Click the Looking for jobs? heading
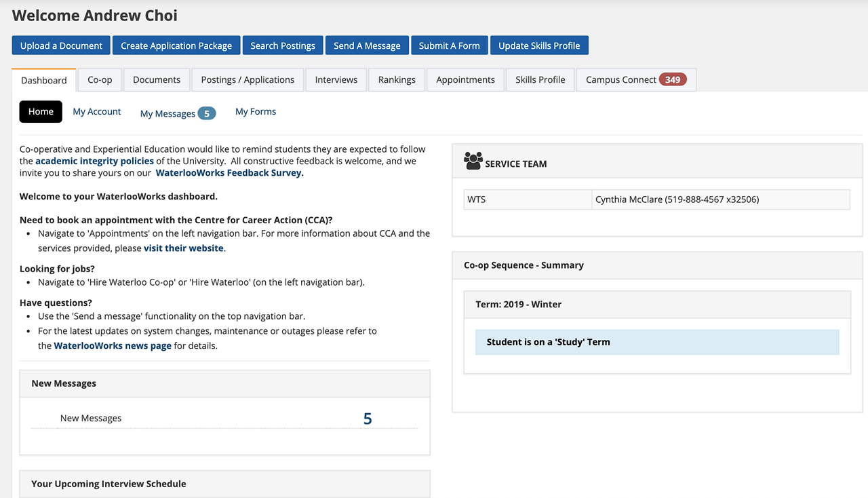The width and height of the screenshot is (868, 498). point(58,269)
